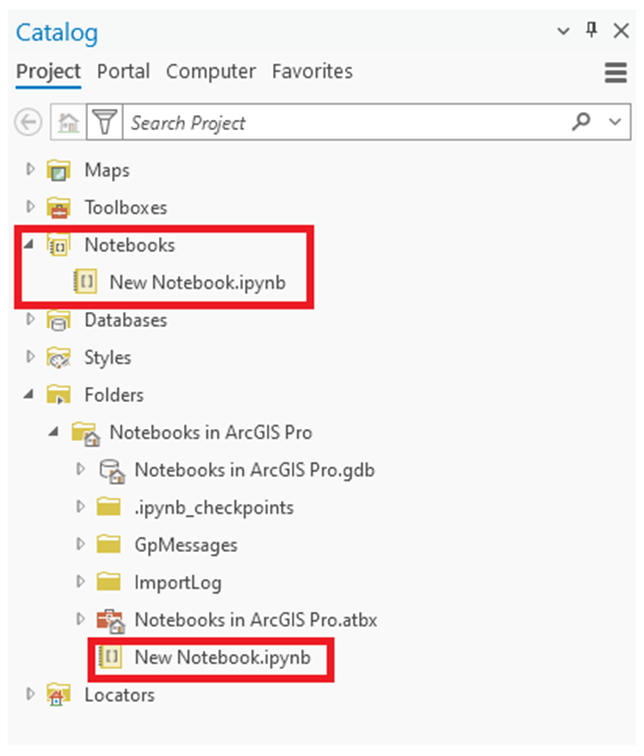Expand the Maps node

[30, 169]
